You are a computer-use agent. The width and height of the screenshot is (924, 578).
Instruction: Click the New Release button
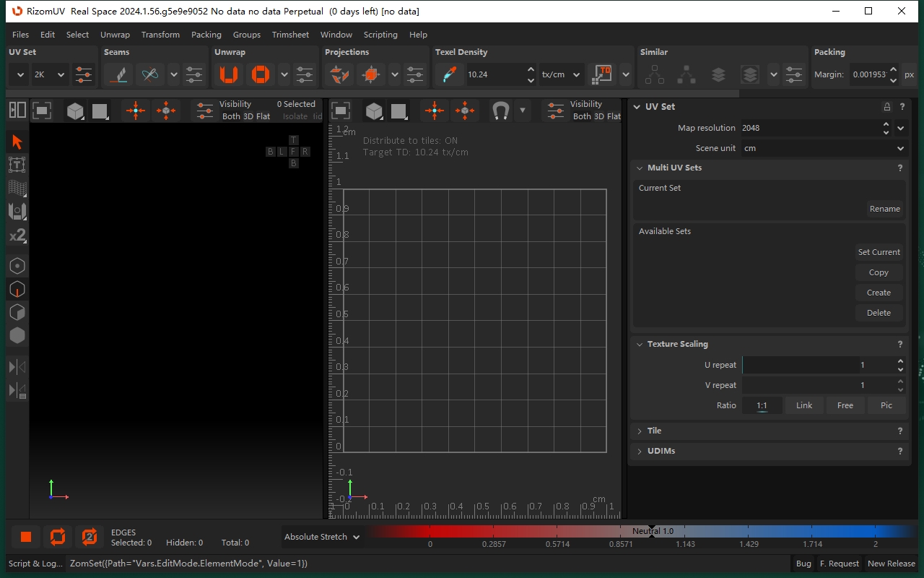click(x=892, y=564)
